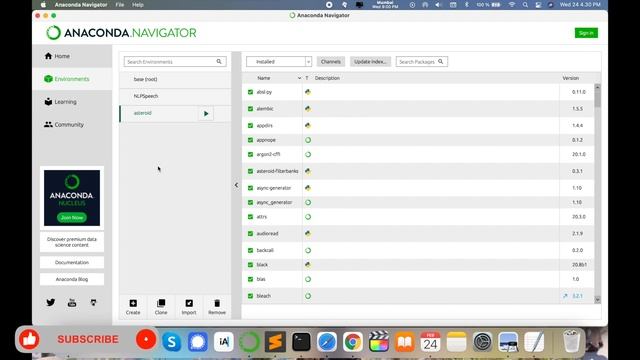Uncheck the absl-py package checkbox
Viewport: 640px width, 360px height.
[250, 92]
